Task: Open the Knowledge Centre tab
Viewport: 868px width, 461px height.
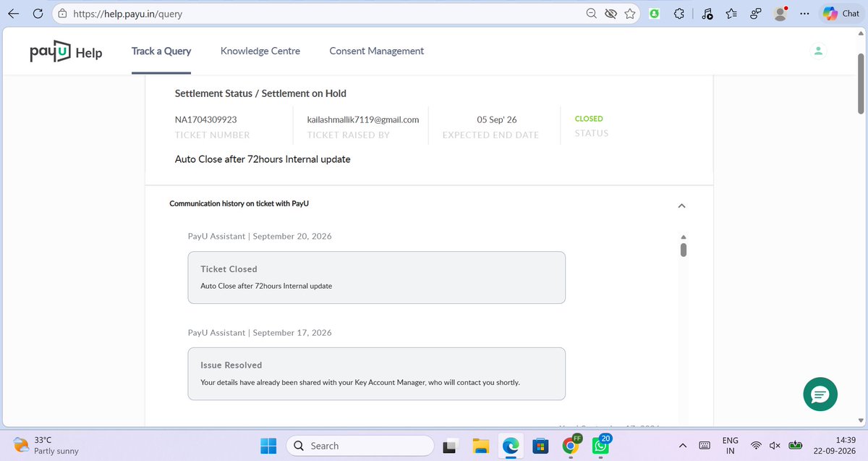Action: pos(260,51)
